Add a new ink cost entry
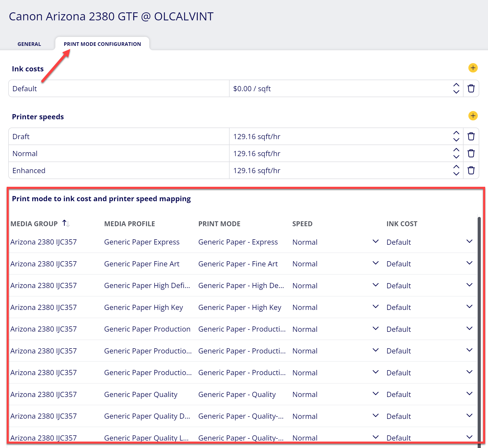Screen dimensions: 488x448 coord(473,68)
